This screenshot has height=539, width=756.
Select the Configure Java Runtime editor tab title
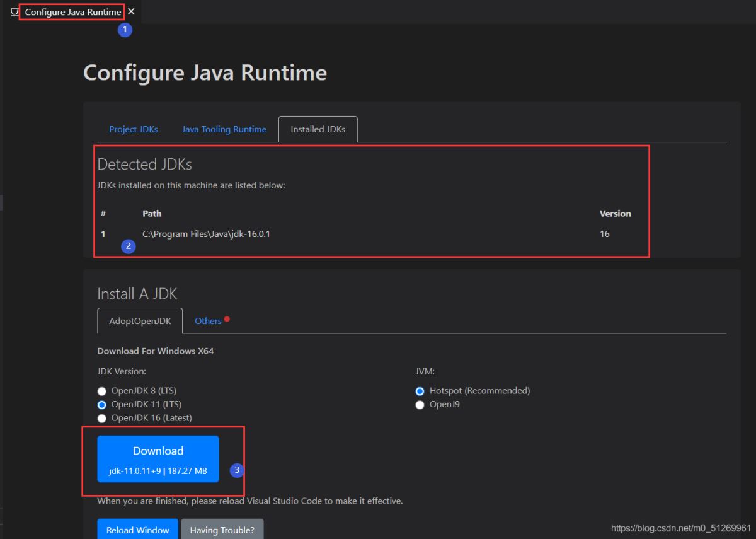tap(73, 12)
